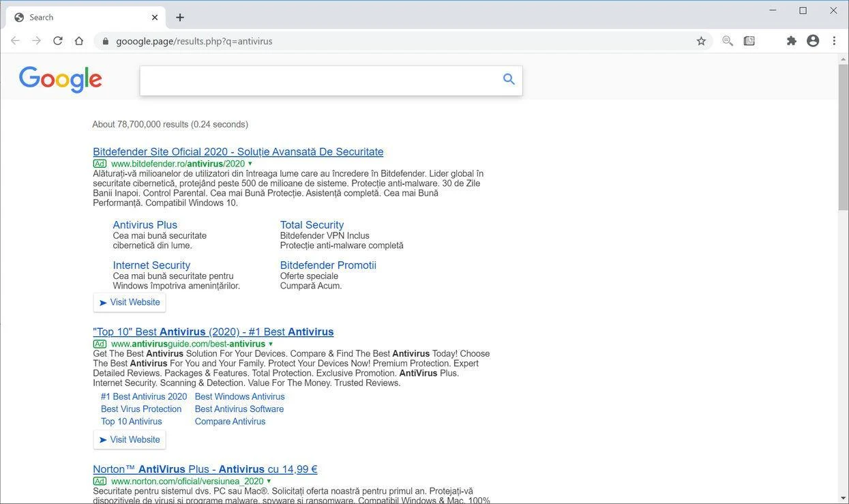This screenshot has height=504, width=849.
Task: Click the vertical scrollbar thumb
Action: pyautogui.click(x=844, y=138)
